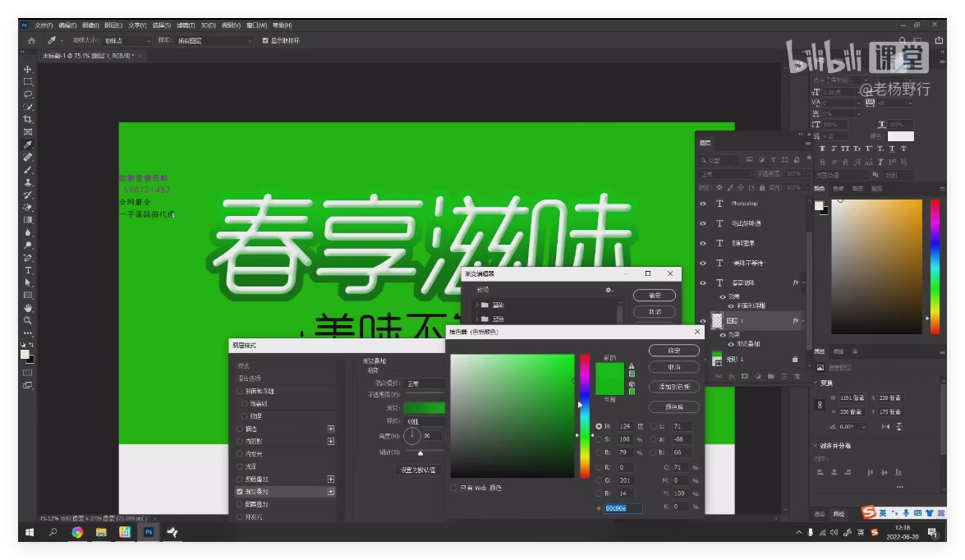Viewport: 965px width, 560px height.
Task: Click 取消 in the color picker dialog
Action: coord(674,367)
